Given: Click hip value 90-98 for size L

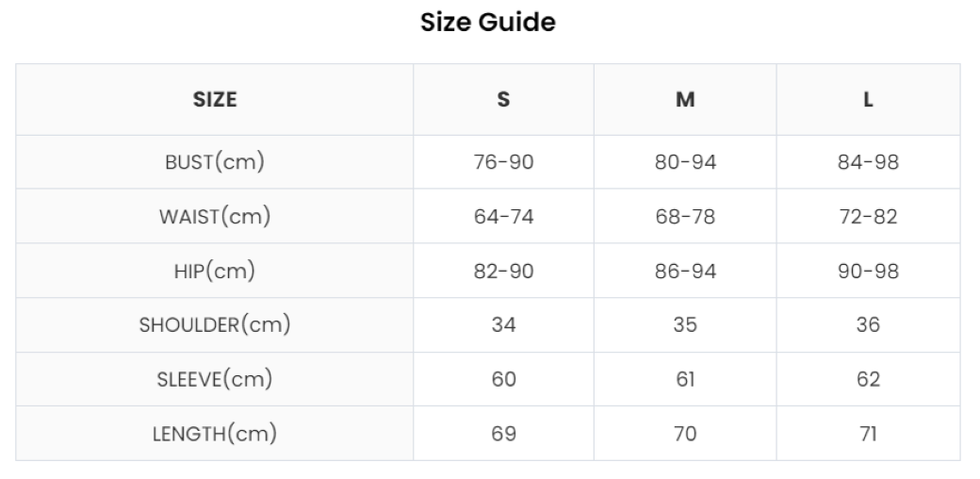Looking at the screenshot, I should (868, 272).
